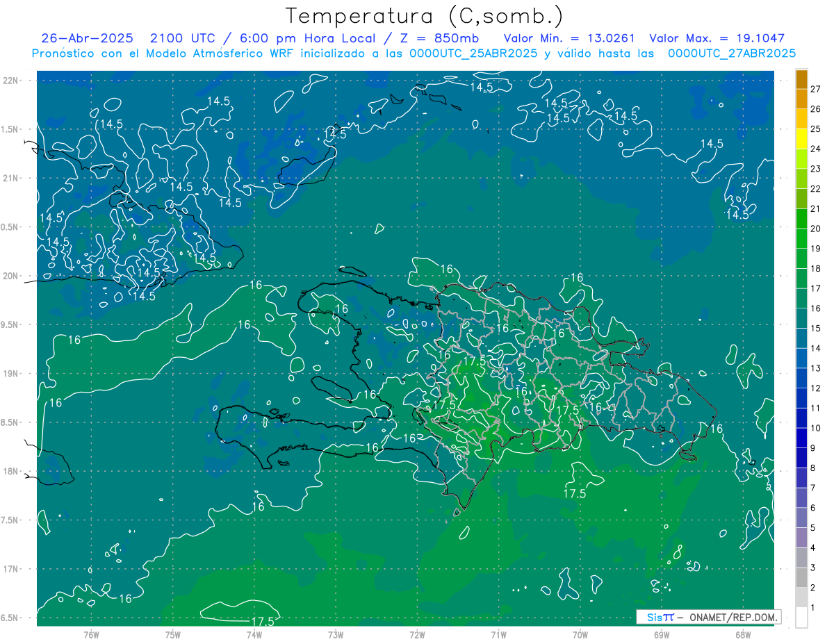The width and height of the screenshot is (834, 644).
Task: Click the "17.5" contour label south of Dominican coast
Action: (575, 494)
